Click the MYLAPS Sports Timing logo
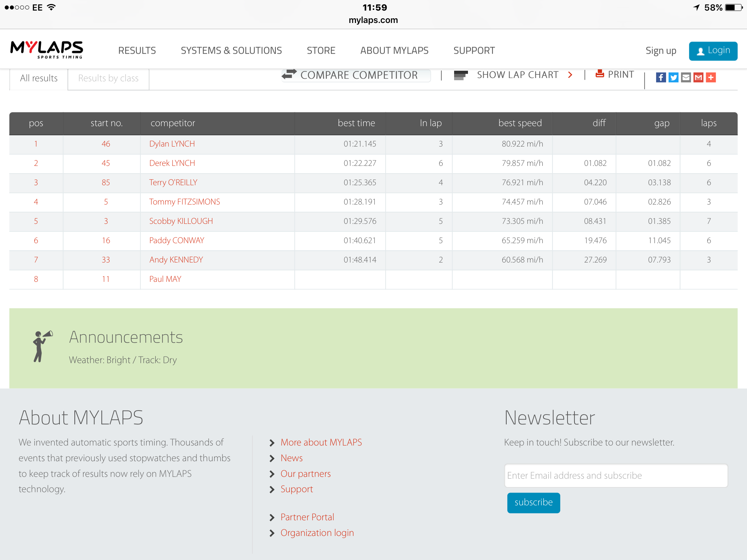Image resolution: width=747 pixels, height=560 pixels. click(47, 50)
